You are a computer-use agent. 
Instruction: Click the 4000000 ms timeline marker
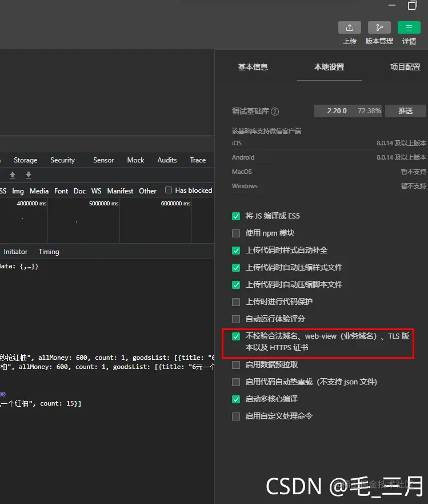pyautogui.click(x=31, y=204)
